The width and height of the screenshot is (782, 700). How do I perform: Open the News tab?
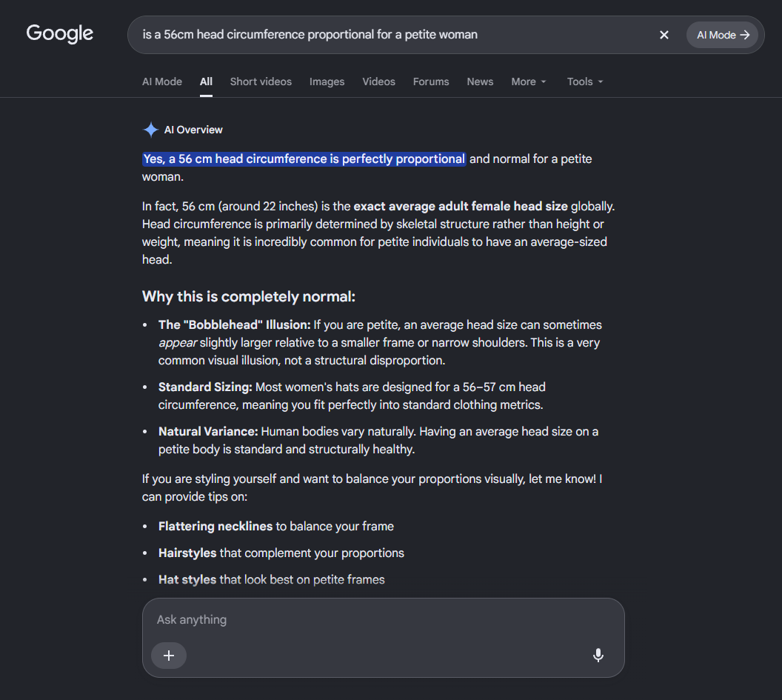pos(480,81)
